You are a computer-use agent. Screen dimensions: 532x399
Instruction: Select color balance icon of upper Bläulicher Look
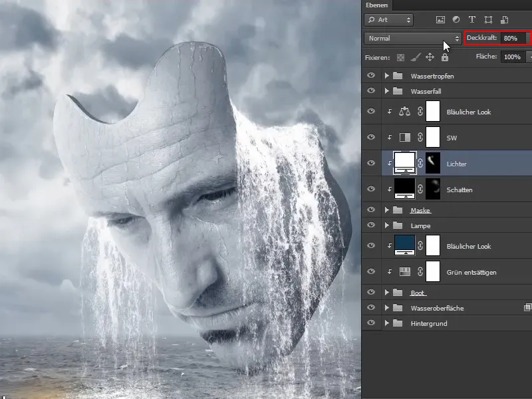click(x=404, y=111)
